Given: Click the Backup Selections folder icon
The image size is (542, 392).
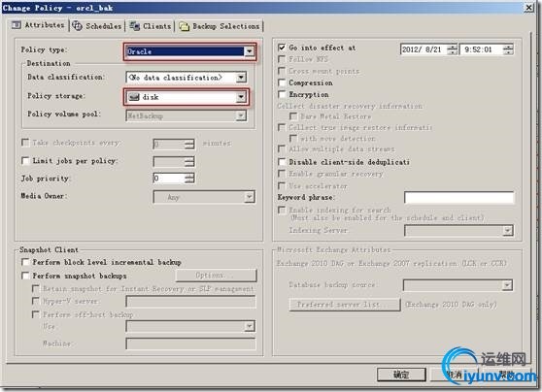Looking at the screenshot, I should pos(184,26).
